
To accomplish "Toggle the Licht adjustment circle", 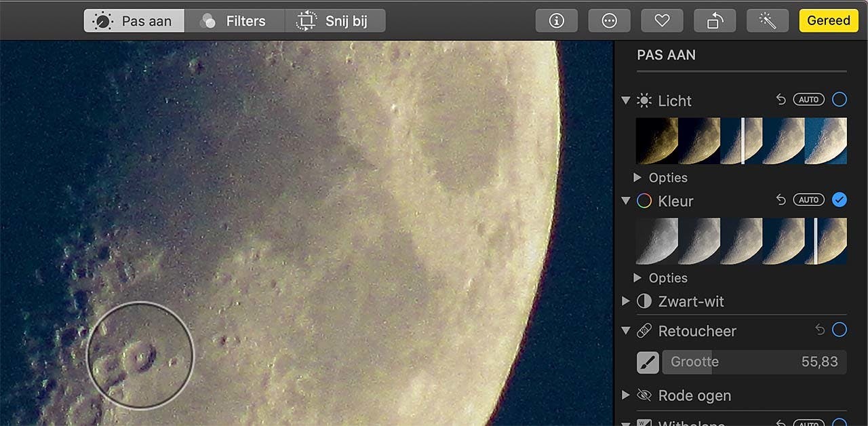I will (x=840, y=100).
